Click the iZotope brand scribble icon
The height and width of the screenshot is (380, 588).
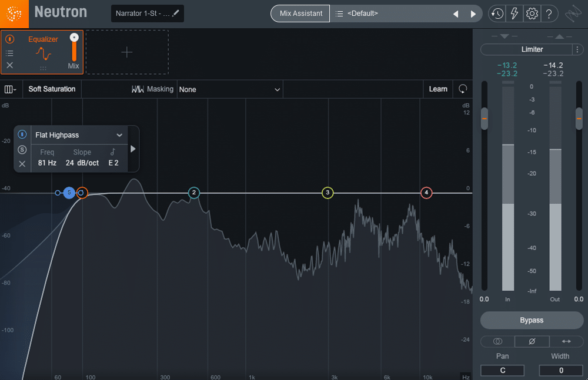pos(573,14)
